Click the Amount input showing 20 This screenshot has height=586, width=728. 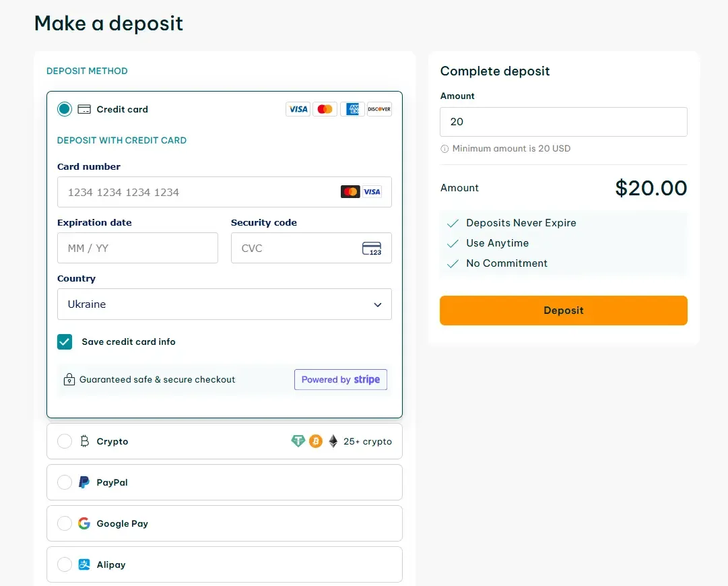tap(563, 121)
